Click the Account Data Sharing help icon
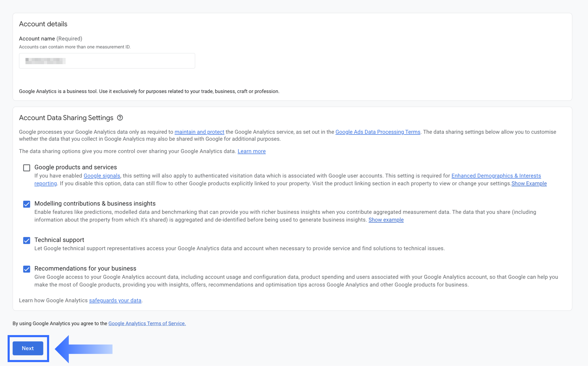588x366 pixels. pyautogui.click(x=120, y=118)
